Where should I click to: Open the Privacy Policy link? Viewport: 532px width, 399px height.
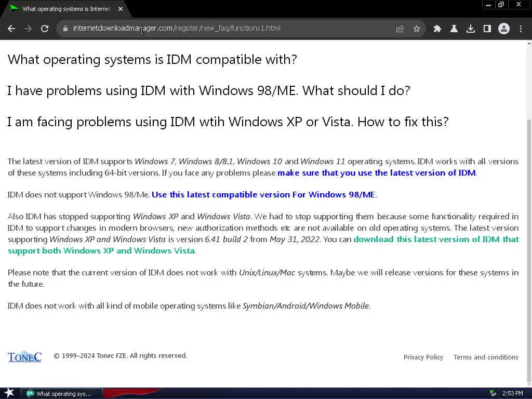click(x=423, y=357)
